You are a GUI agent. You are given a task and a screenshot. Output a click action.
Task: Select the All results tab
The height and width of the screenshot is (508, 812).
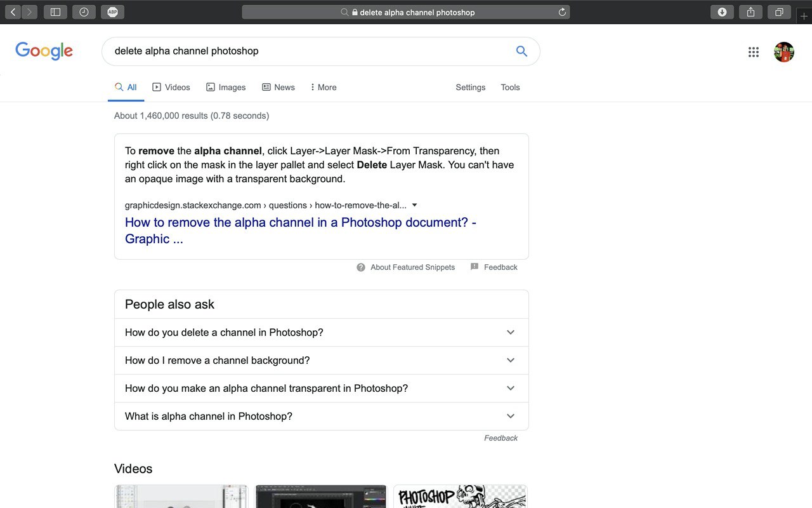[x=126, y=88]
